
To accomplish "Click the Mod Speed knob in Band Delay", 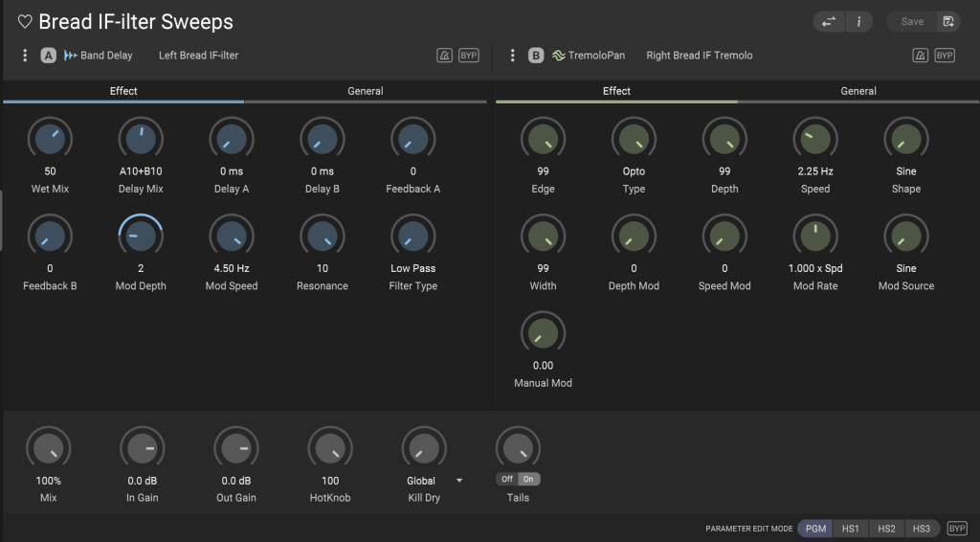I will [x=232, y=237].
